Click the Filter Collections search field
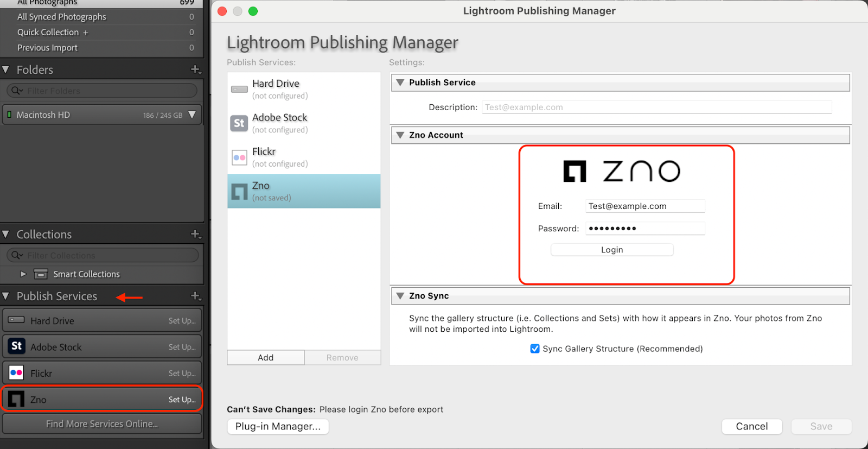Image resolution: width=868 pixels, height=449 pixels. coord(102,255)
